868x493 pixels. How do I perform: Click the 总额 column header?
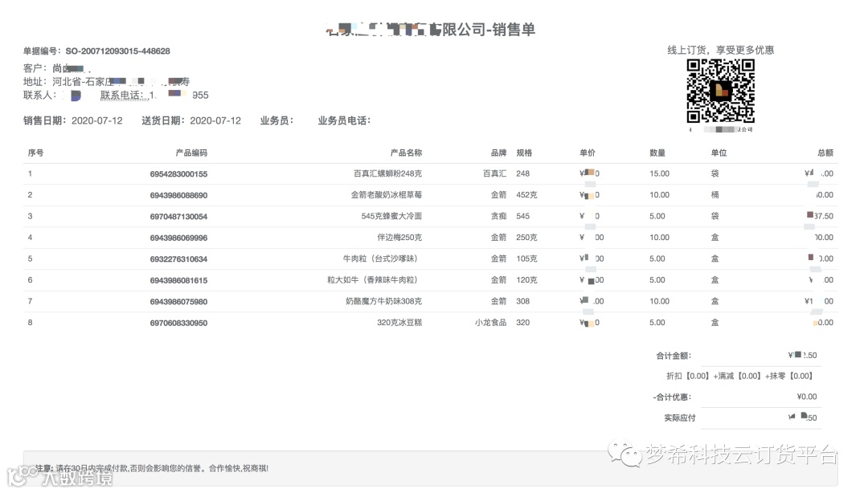click(x=825, y=153)
